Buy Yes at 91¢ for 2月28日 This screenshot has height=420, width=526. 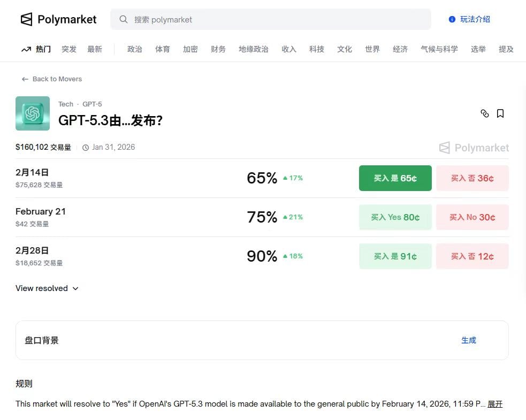395,256
